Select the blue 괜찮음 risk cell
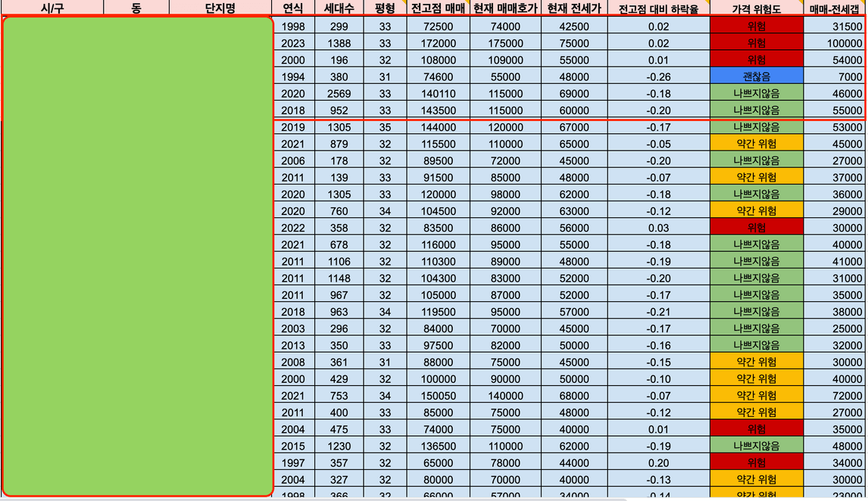 [756, 76]
